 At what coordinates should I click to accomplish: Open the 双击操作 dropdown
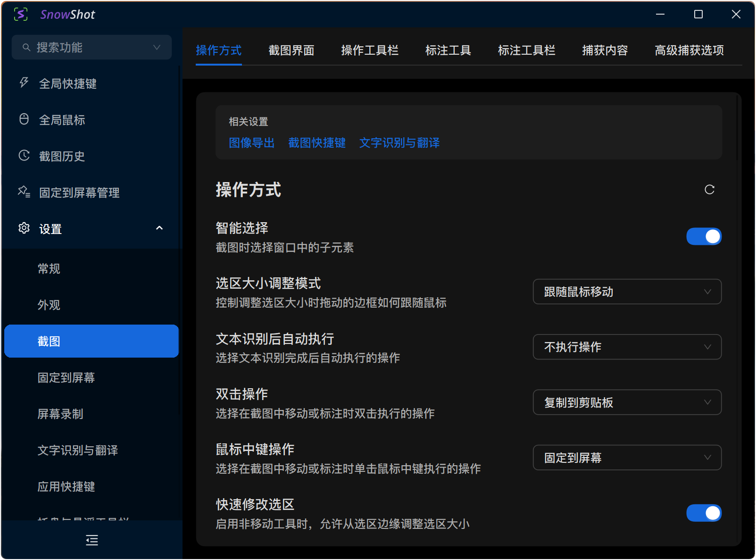pyautogui.click(x=627, y=402)
